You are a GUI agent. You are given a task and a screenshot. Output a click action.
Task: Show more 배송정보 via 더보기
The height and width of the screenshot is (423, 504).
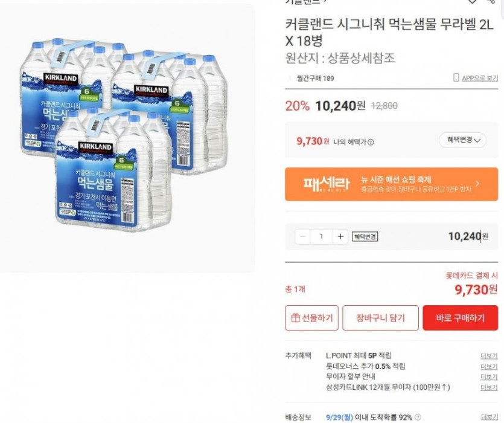pos(489,417)
